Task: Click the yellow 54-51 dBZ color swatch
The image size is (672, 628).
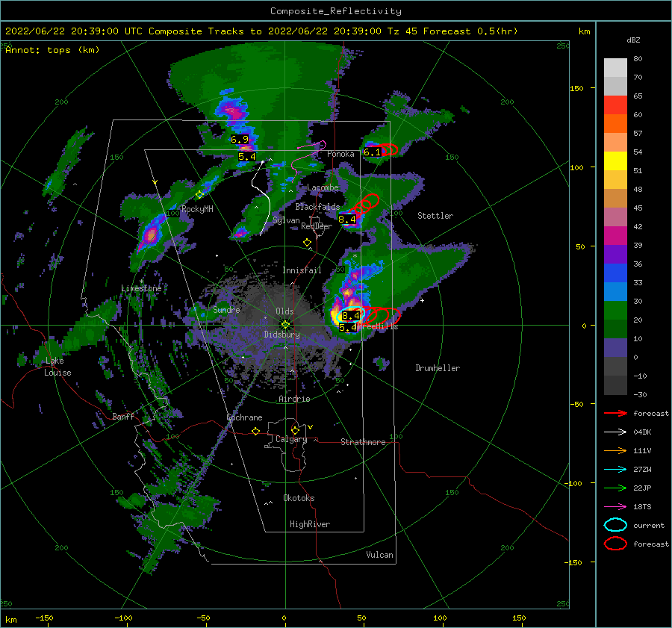Action: (615, 161)
